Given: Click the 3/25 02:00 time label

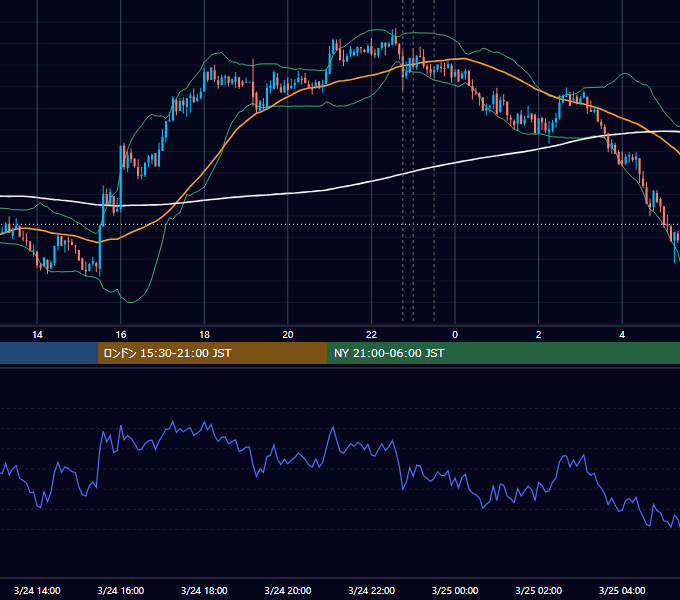Looking at the screenshot, I should click(x=539, y=590).
